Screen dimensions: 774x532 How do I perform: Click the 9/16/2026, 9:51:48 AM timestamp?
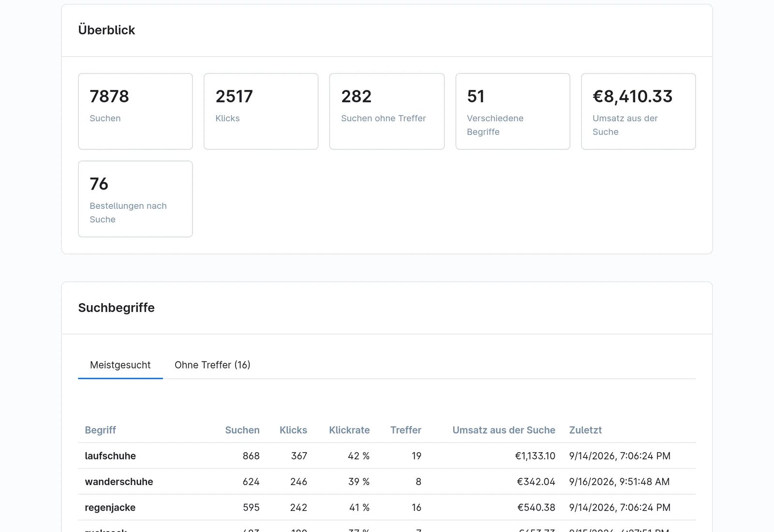pos(619,482)
